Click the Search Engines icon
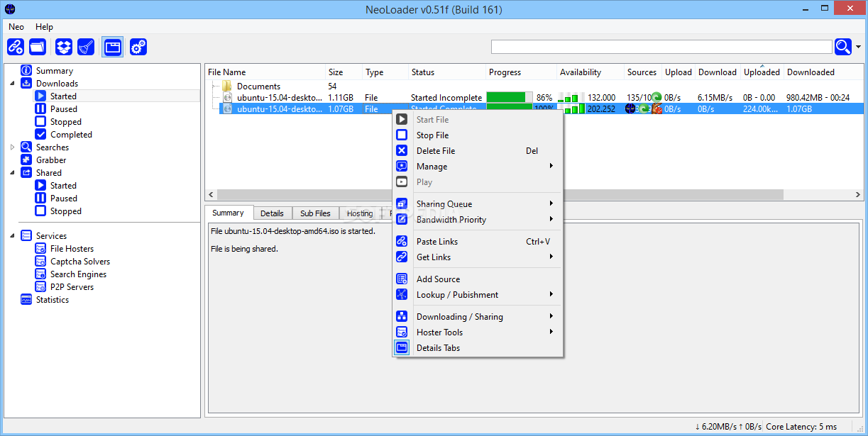 [40, 274]
